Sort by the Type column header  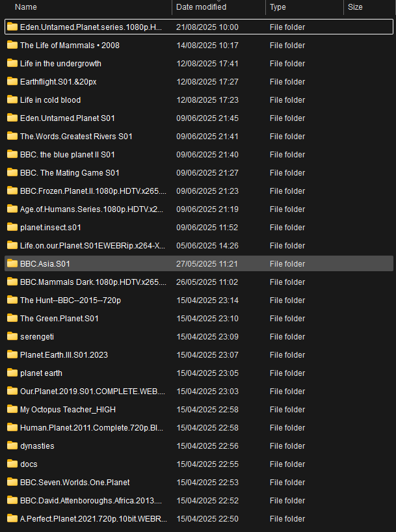278,7
